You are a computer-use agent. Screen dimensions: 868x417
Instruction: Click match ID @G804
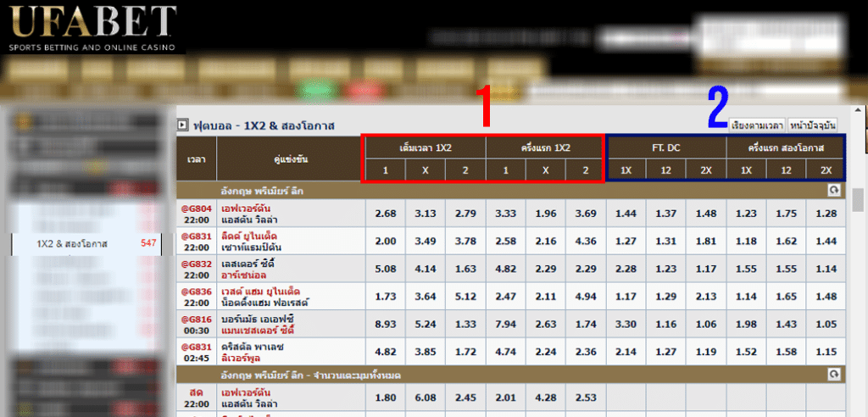196,208
